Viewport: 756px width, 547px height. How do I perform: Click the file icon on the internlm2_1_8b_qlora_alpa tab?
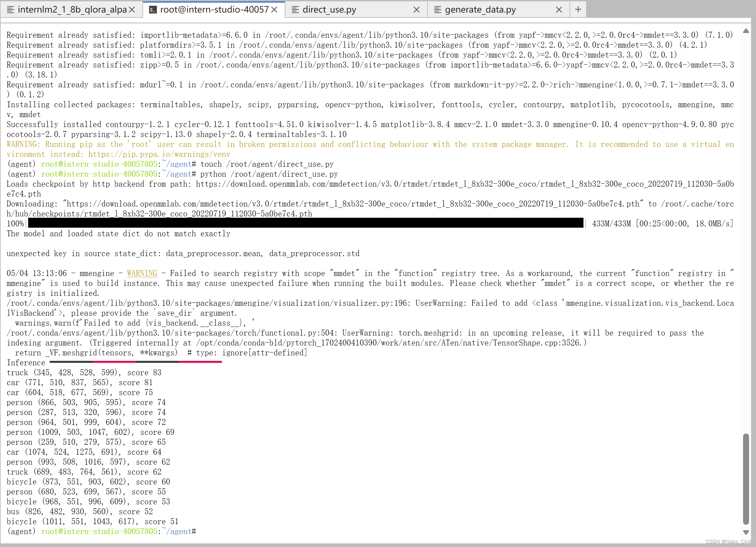click(10, 10)
